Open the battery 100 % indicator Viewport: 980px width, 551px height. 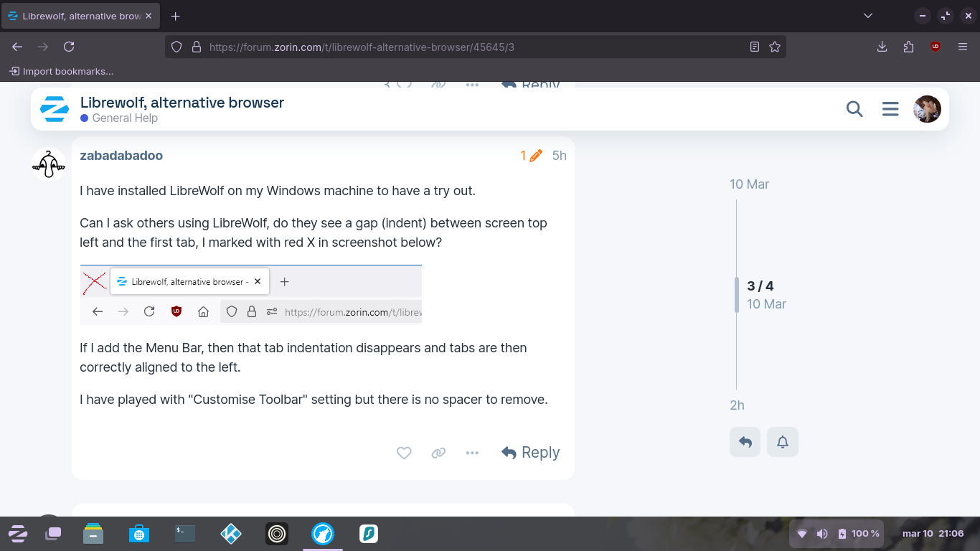(858, 534)
